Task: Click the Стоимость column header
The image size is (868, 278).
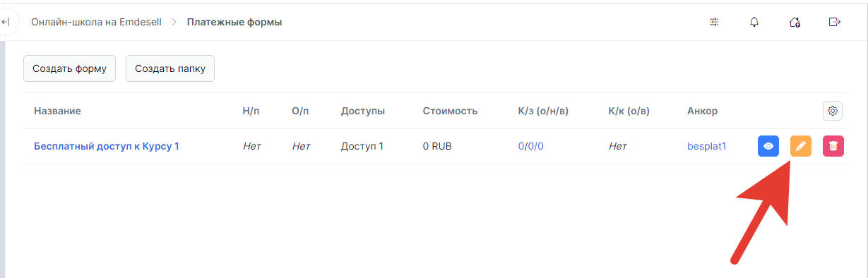Action: click(450, 111)
